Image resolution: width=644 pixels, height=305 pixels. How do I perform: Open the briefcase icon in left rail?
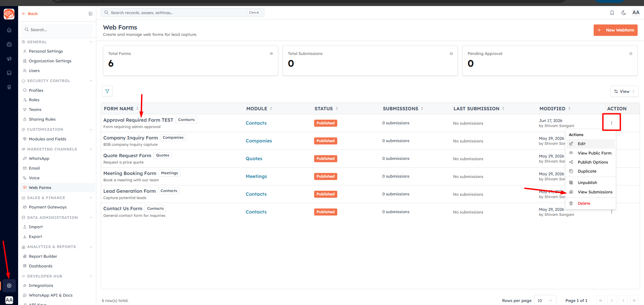click(x=9, y=44)
